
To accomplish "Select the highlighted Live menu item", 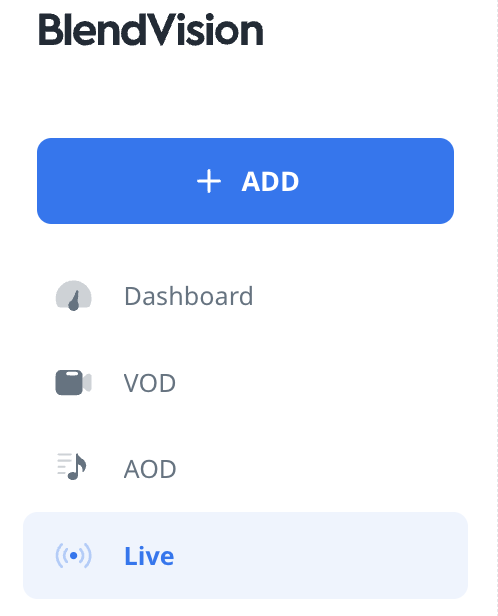I will pyautogui.click(x=245, y=556).
